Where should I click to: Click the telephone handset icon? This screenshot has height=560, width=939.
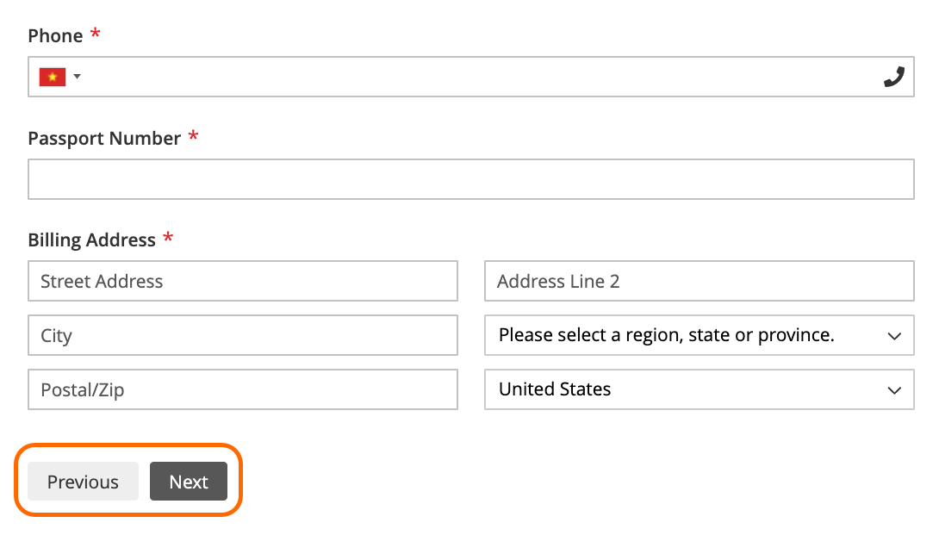894,77
